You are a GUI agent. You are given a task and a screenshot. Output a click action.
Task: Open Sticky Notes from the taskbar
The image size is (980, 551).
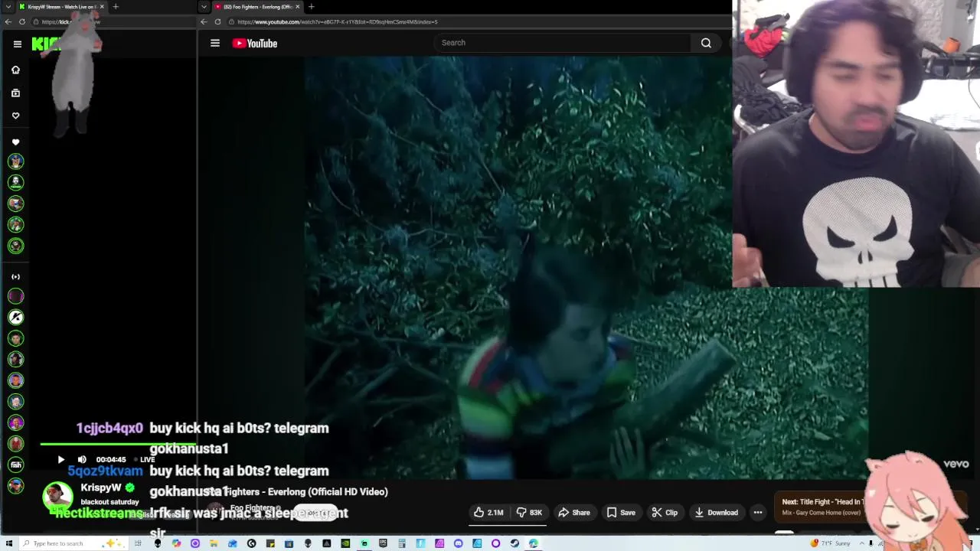(270, 543)
